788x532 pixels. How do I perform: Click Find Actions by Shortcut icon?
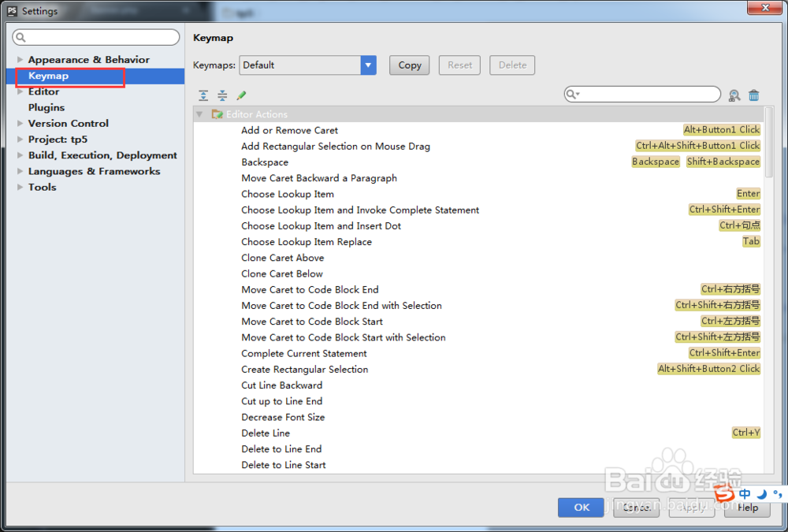(734, 95)
